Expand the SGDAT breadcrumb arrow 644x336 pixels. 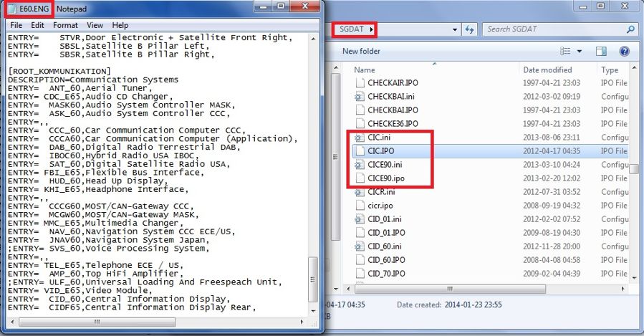click(373, 29)
